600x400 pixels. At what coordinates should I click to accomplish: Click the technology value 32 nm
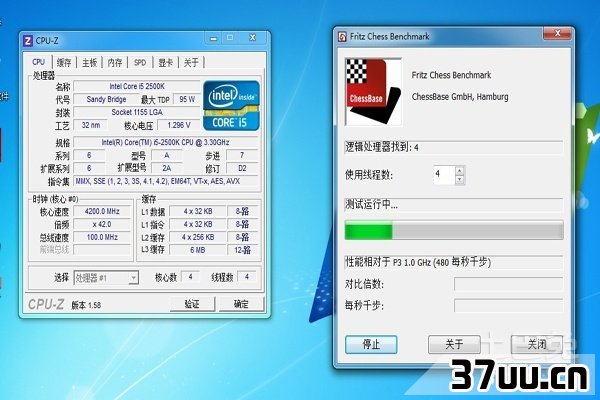pyautogui.click(x=91, y=125)
